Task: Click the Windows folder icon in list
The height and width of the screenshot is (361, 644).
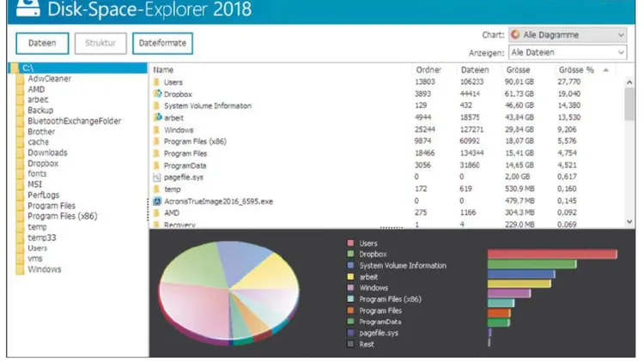Action: tap(156, 129)
